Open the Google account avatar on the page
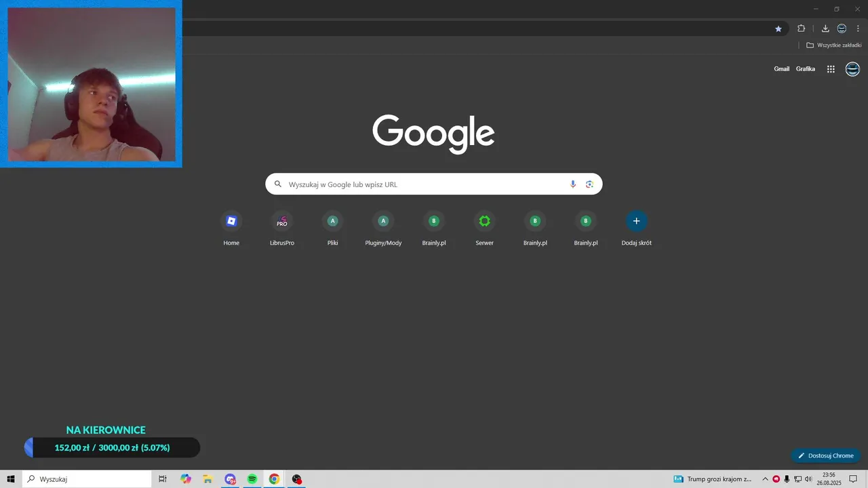This screenshot has width=868, height=488. point(852,69)
